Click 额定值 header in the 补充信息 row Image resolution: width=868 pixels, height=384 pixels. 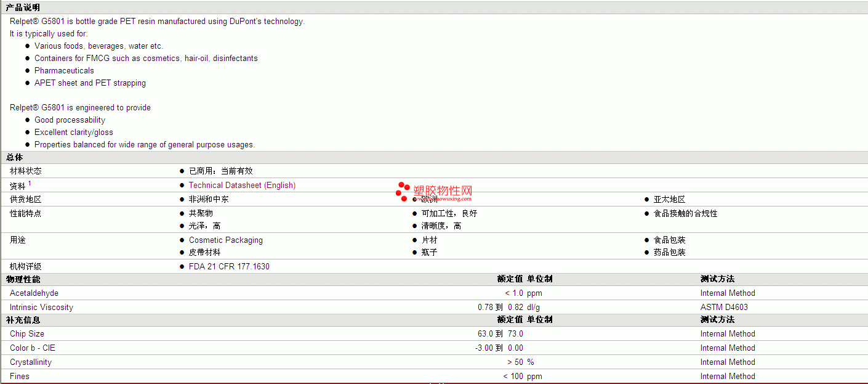pyautogui.click(x=510, y=320)
